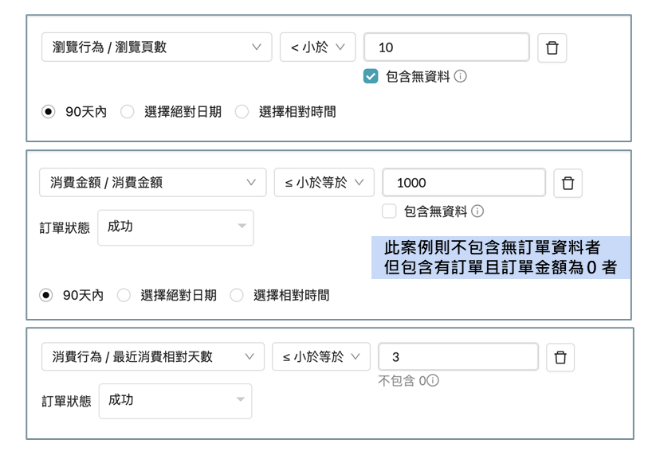Open 訂單狀態 dropdown in the 最近消費相對天數 rule

pyautogui.click(x=175, y=400)
